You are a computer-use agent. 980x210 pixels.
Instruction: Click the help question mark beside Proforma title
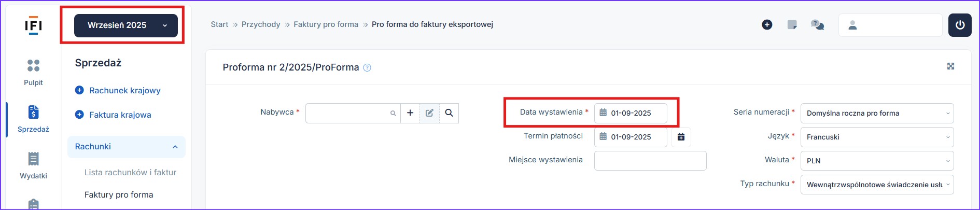(367, 68)
